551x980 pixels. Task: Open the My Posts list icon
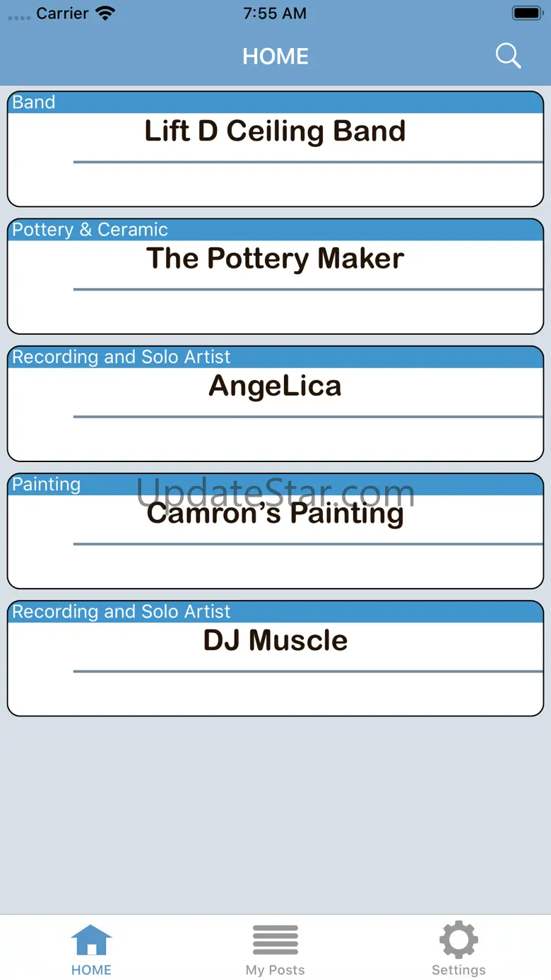[275, 940]
